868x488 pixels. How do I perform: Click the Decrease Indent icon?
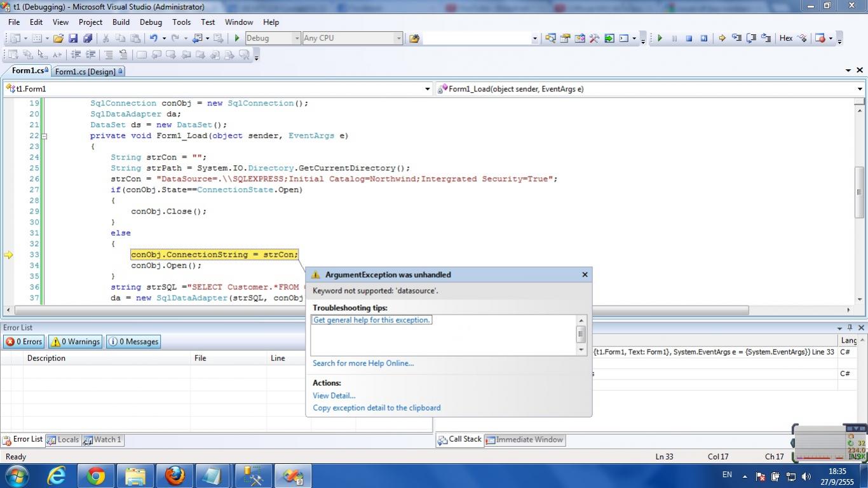tap(76, 55)
